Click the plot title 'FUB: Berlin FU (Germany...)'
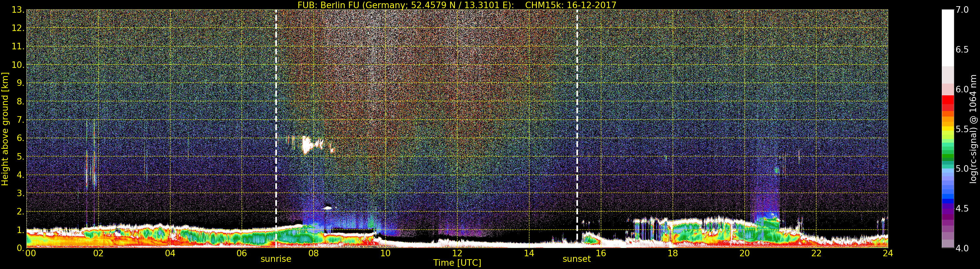This screenshot has width=980, height=269. (x=457, y=5)
